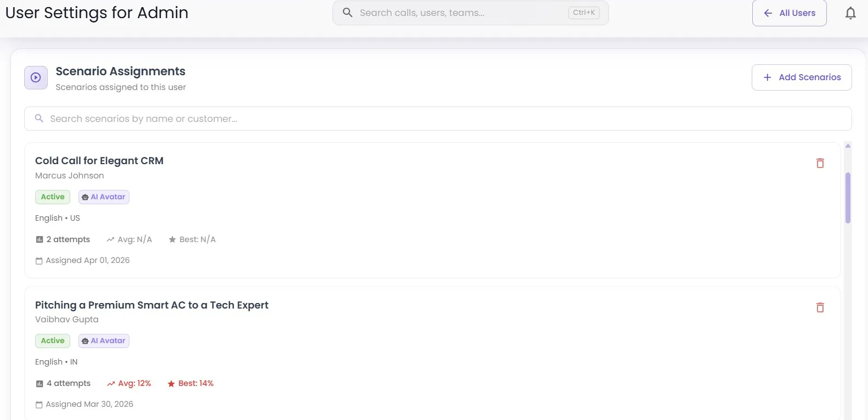
Task: Click the scenario list scrollbar thumb
Action: [x=848, y=198]
